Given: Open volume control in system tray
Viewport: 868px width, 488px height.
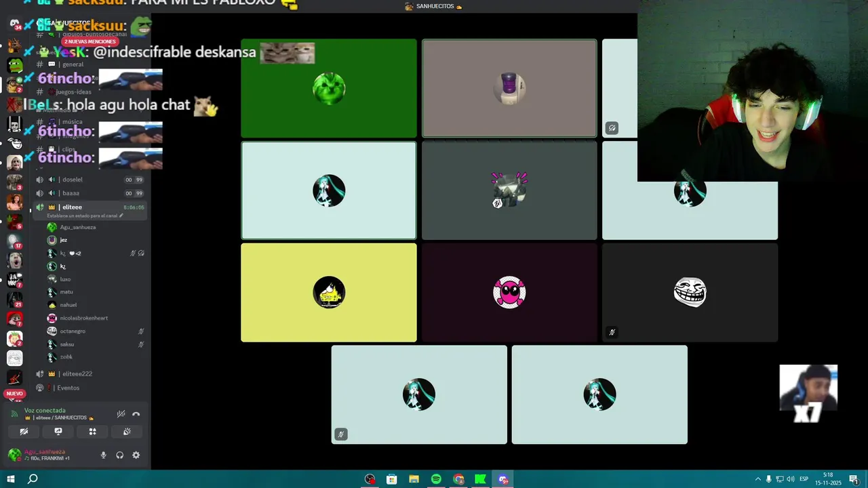Looking at the screenshot, I should click(790, 479).
